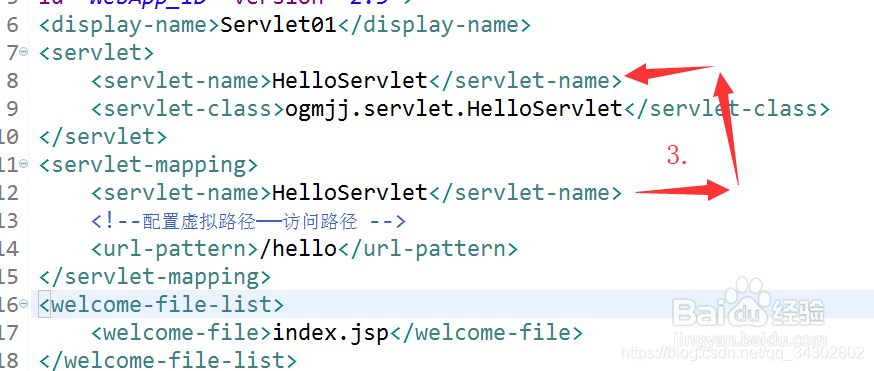Click the opening servlet tag
The image size is (874, 371).
pos(96,53)
